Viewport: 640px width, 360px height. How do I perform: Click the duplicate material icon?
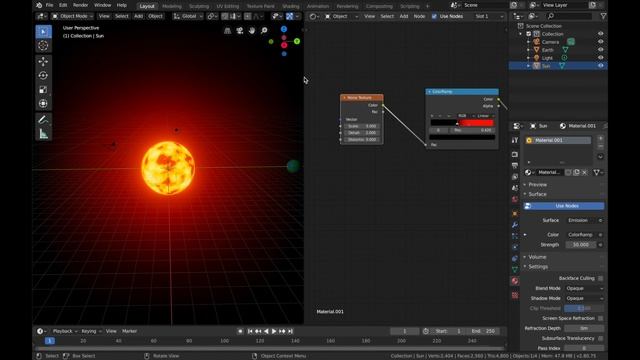click(x=576, y=172)
